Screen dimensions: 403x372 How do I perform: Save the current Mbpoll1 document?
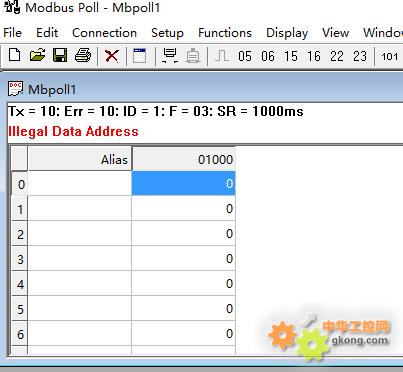click(x=60, y=55)
